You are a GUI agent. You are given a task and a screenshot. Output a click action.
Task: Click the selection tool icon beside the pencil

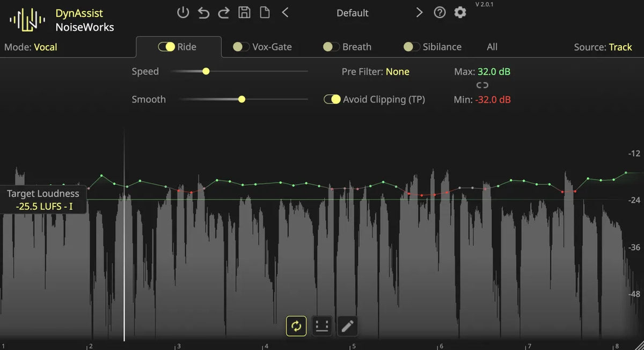(x=321, y=326)
